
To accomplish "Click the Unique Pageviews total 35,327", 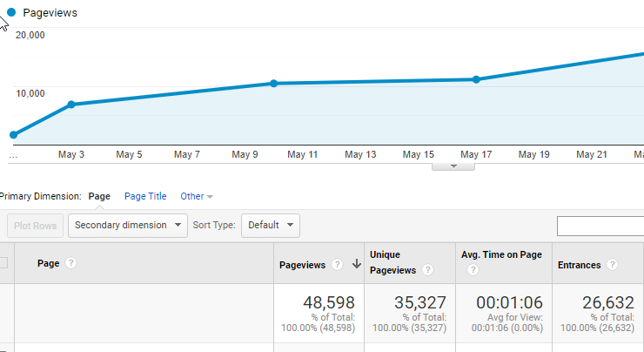I will click(420, 302).
